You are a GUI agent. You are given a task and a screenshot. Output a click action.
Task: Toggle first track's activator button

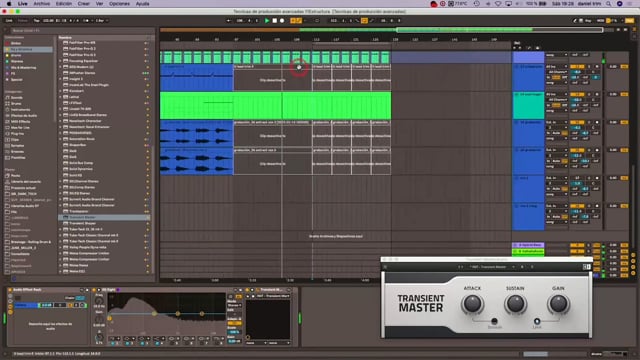point(577,66)
